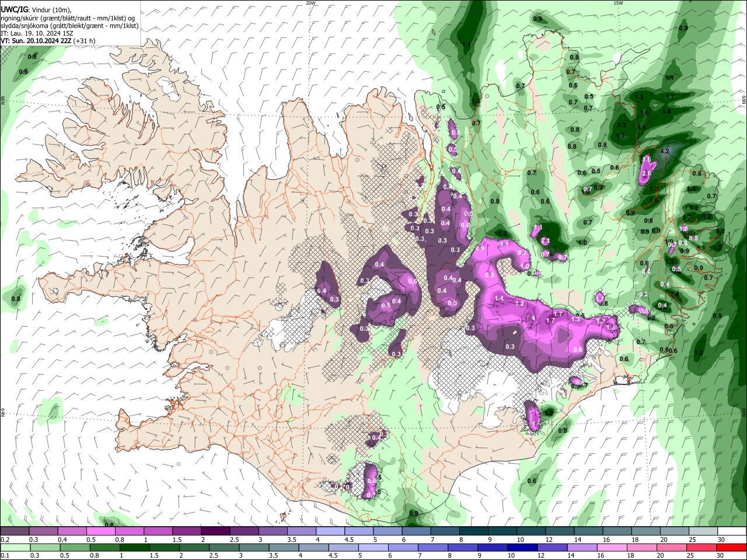Screen dimensions: 747x560
Task: Click the '20W' longitude label
Action: (310, 3)
